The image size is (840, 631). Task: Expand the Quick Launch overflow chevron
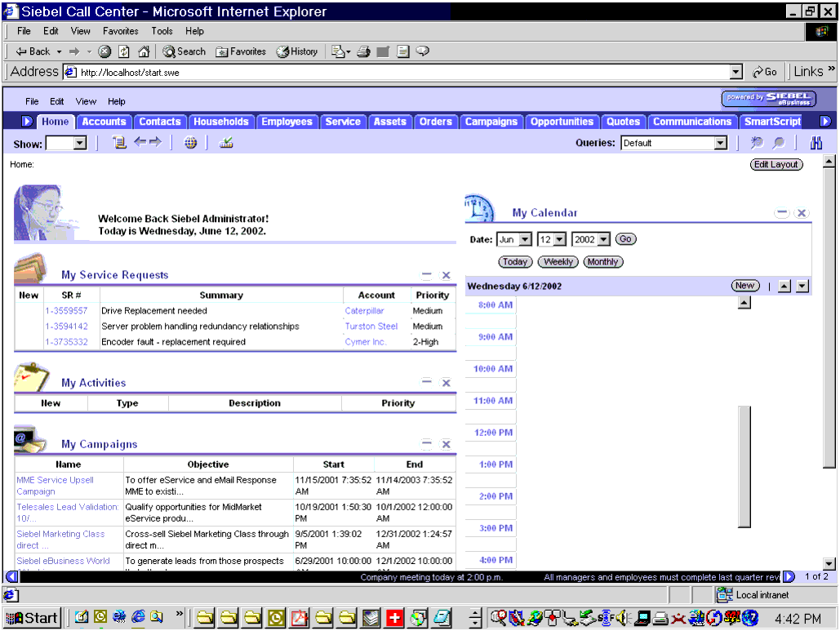tap(180, 613)
